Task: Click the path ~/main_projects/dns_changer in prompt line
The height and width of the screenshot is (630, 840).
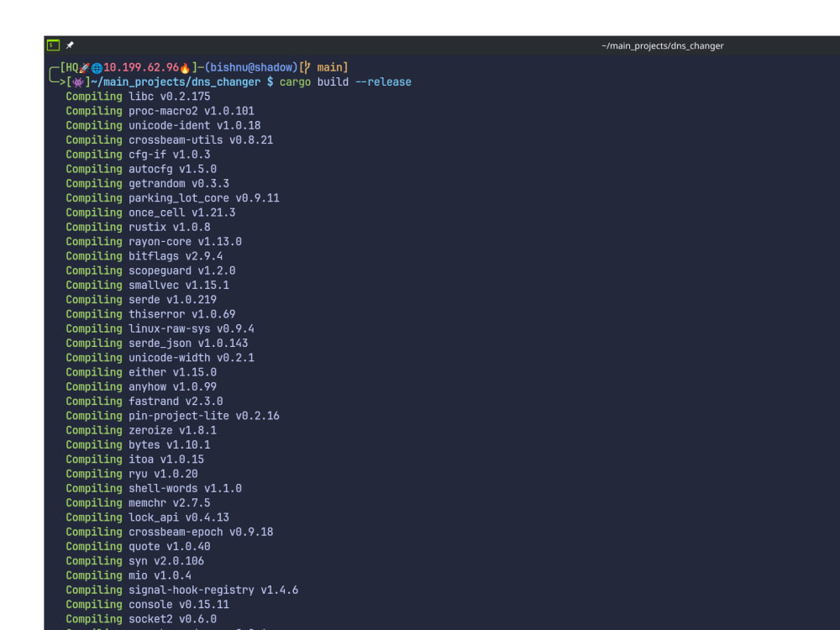Action: click(176, 82)
